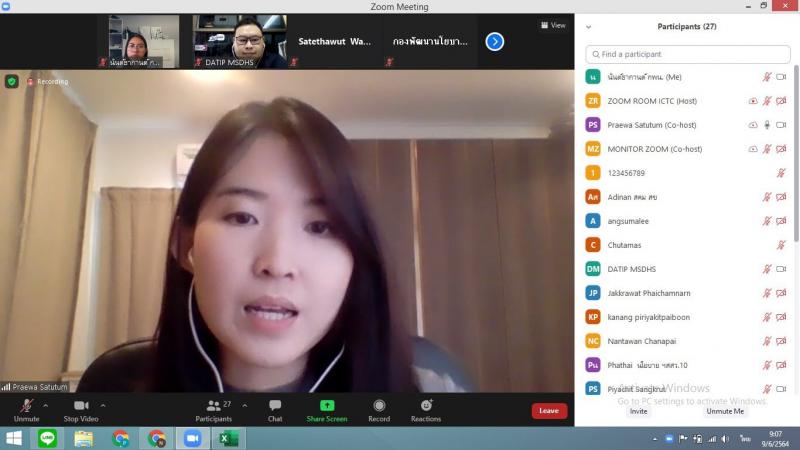The width and height of the screenshot is (800, 450).
Task: Click participant Nantawan Chanapai
Action: (687, 341)
